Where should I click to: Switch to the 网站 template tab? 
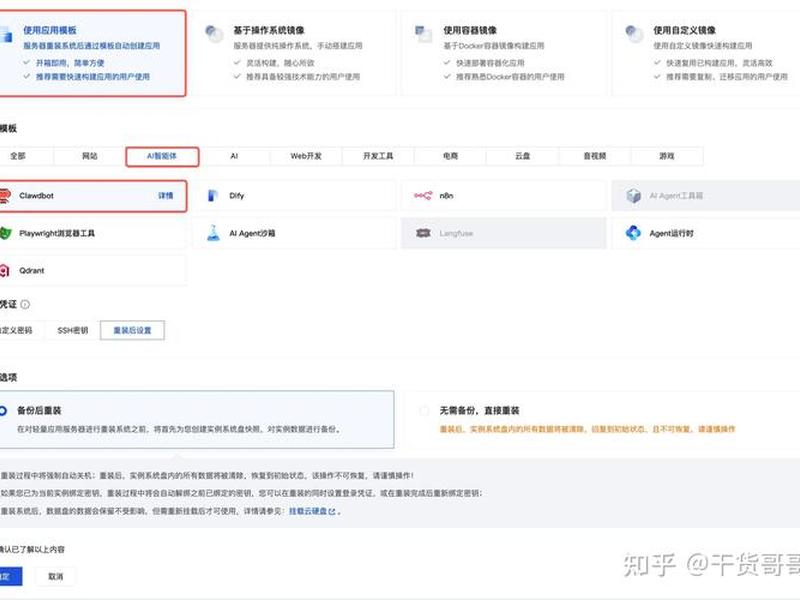(90, 156)
